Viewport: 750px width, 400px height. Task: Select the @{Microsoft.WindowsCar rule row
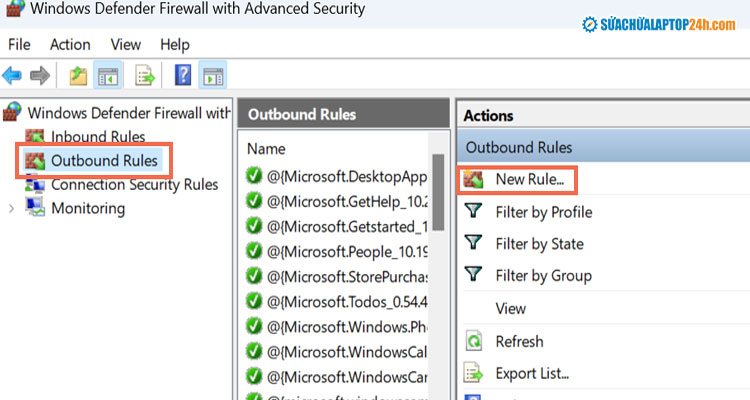click(x=336, y=377)
